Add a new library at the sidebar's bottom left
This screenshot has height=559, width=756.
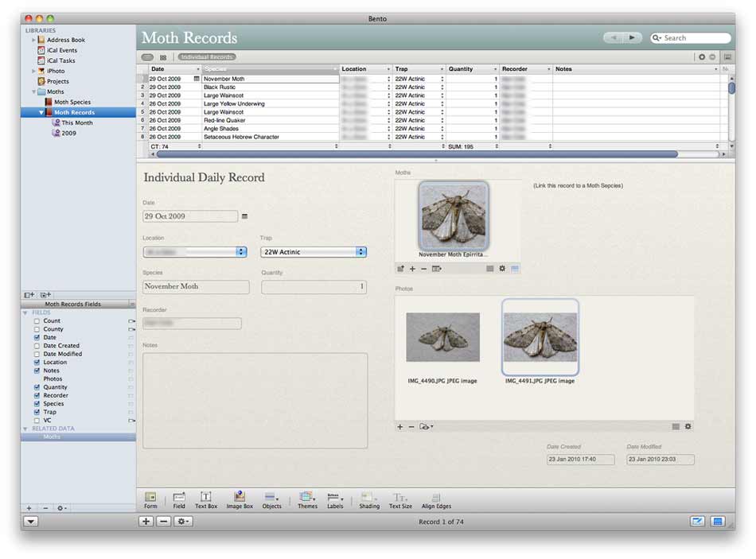29,508
